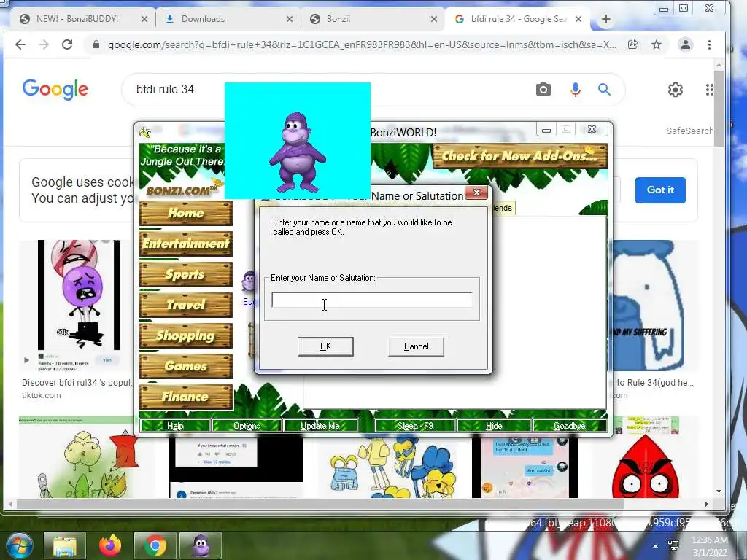Cancel the Name or Salutation dialog
This screenshot has width=747, height=560.
[416, 346]
